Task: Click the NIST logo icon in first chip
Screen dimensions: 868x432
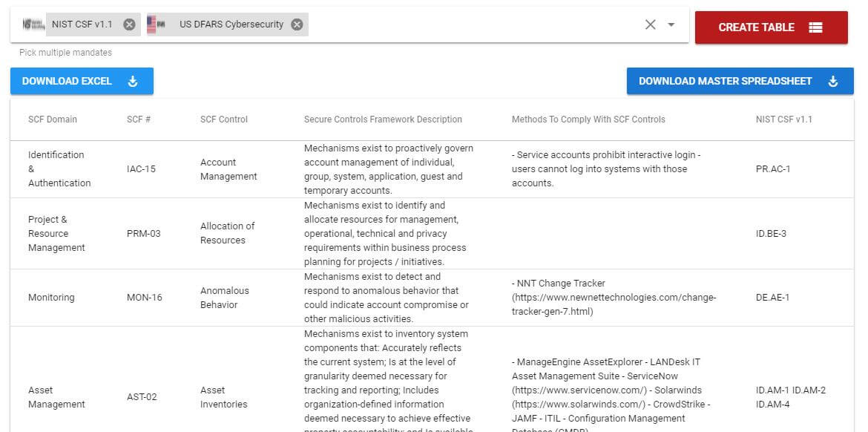Action: [33, 24]
